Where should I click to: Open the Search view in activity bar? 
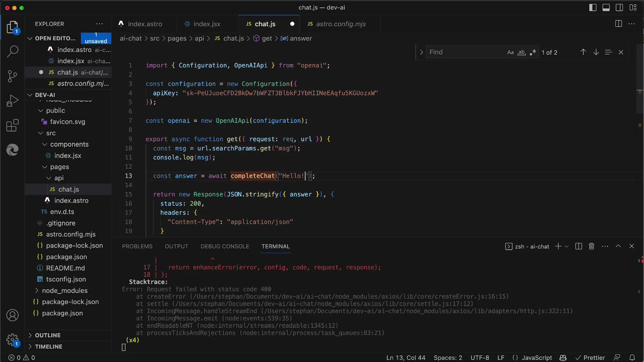click(12, 51)
